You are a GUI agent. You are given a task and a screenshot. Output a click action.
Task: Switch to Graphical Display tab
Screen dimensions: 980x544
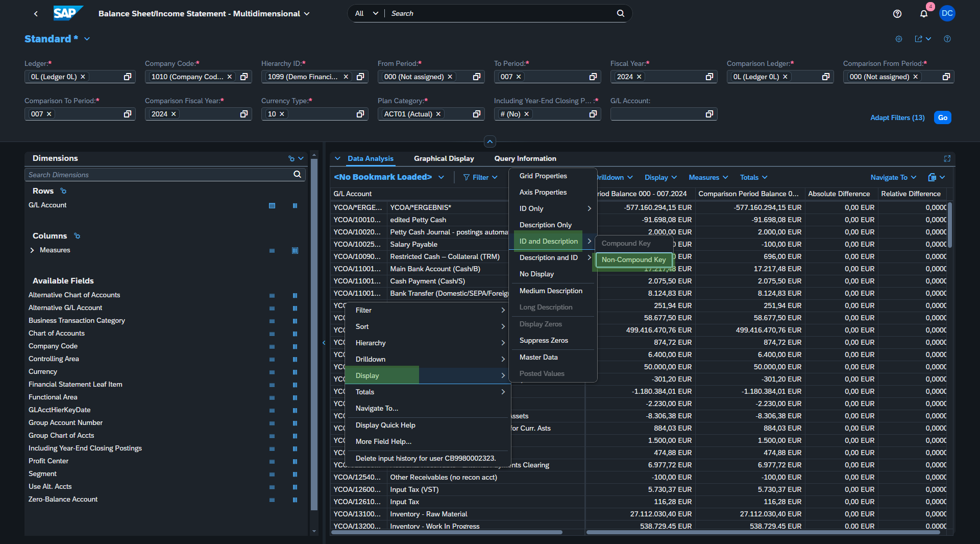(x=444, y=158)
